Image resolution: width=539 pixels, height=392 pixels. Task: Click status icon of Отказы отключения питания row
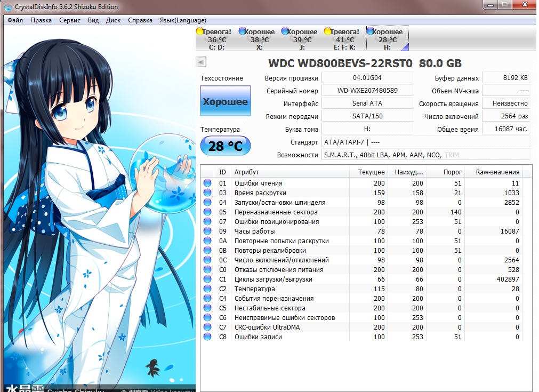207,269
